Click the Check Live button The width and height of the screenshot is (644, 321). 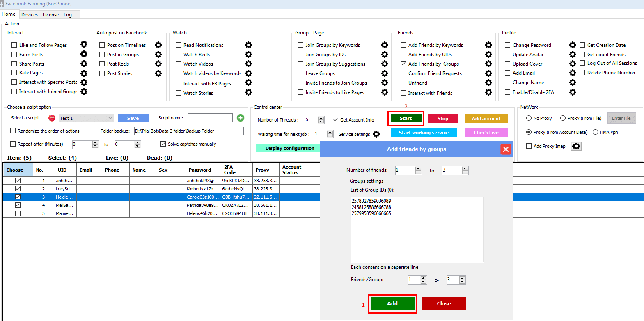(486, 133)
